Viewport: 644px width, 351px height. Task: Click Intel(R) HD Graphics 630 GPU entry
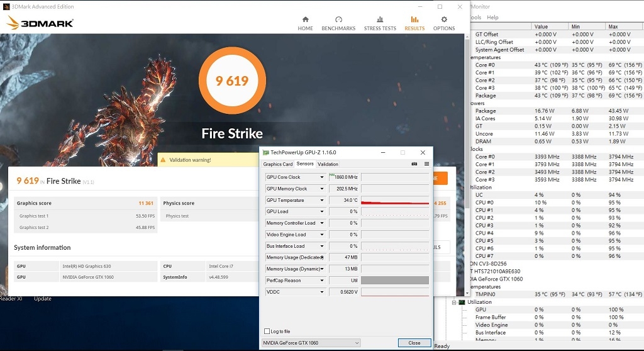click(87, 266)
